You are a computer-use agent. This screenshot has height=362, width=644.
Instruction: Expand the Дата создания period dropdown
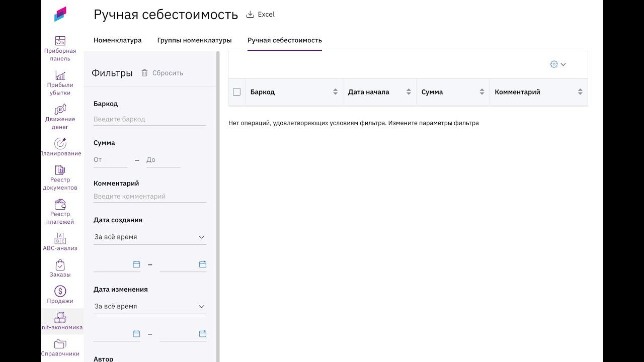click(150, 237)
